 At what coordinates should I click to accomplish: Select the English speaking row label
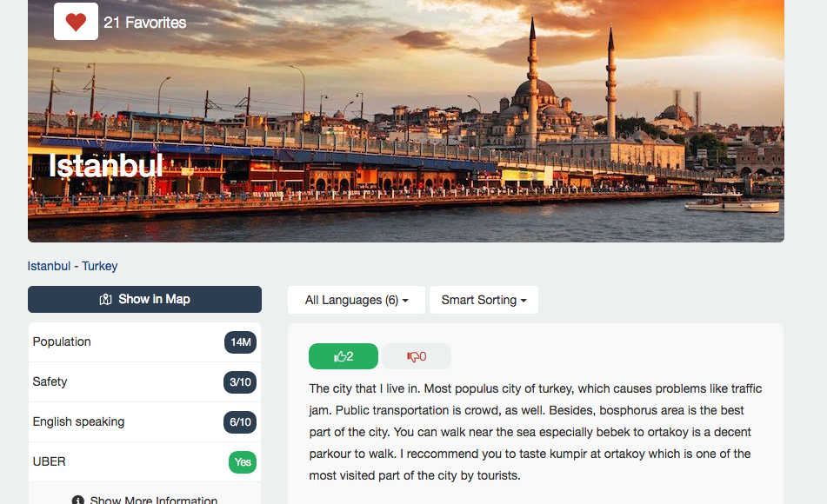(x=78, y=421)
